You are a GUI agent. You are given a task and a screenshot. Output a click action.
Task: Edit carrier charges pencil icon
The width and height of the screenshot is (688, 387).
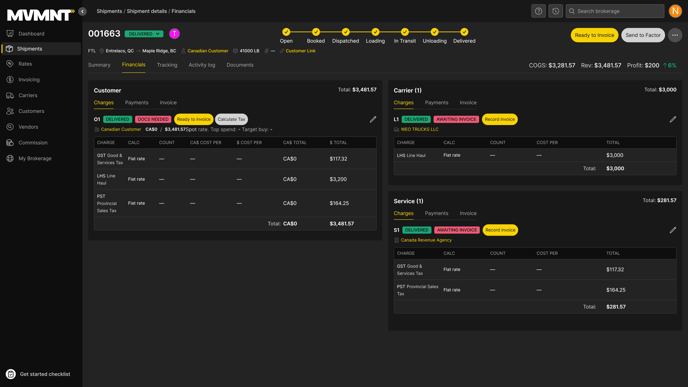click(673, 119)
